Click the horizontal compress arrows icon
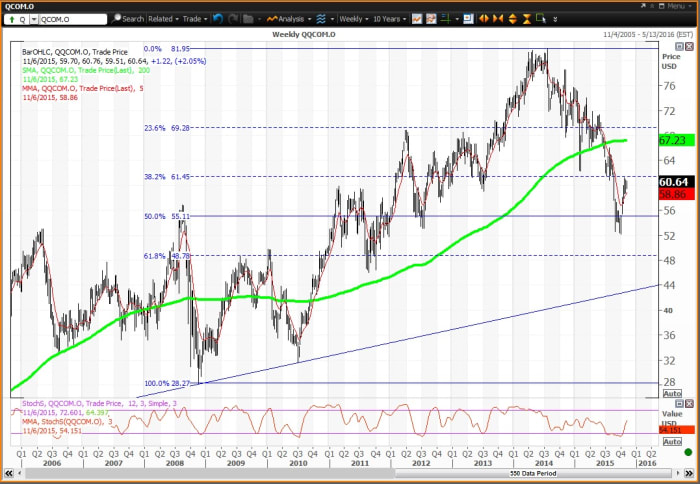The height and width of the screenshot is (484, 700). [x=500, y=18]
